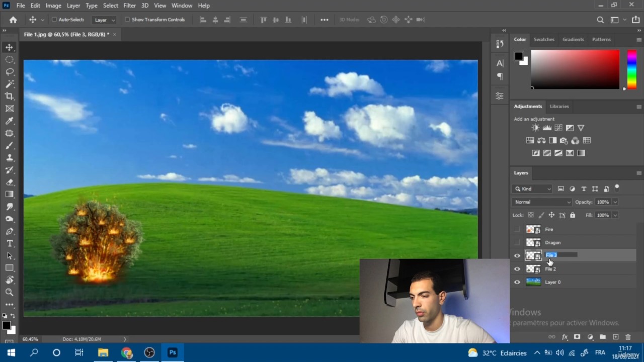Select the Zoom tool

click(10, 292)
